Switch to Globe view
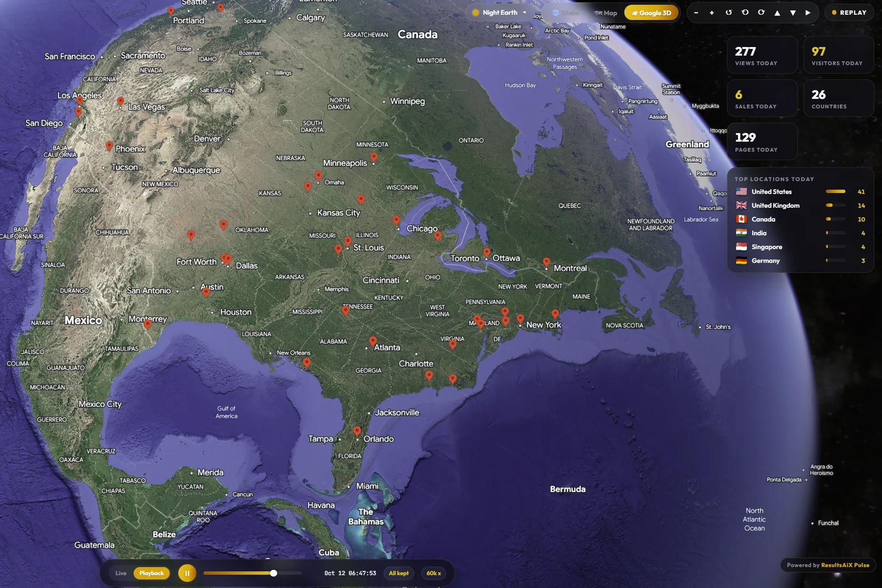This screenshot has width=882, height=588. coord(565,13)
